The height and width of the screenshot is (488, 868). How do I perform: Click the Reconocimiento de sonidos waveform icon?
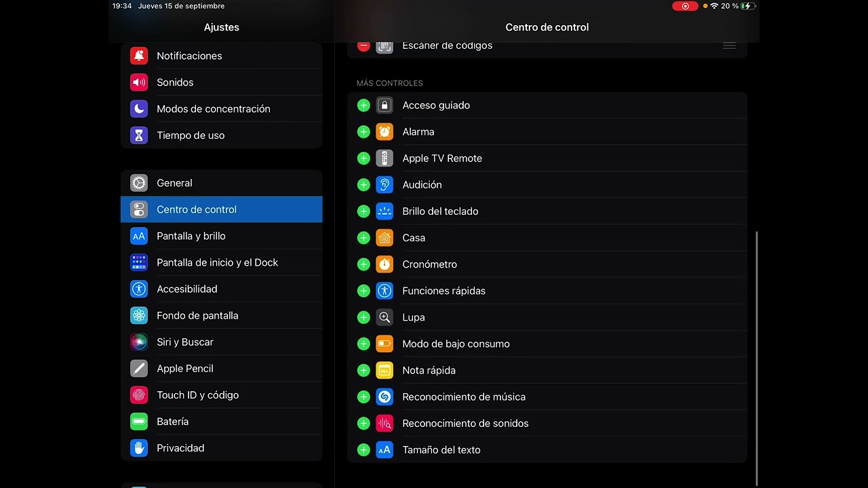point(384,423)
